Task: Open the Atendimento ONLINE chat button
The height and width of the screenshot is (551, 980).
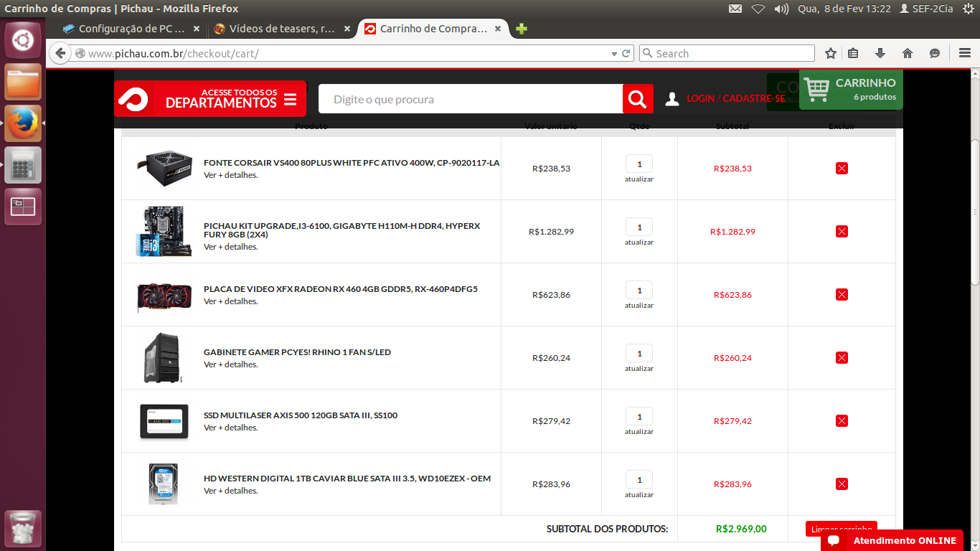Action: point(892,540)
